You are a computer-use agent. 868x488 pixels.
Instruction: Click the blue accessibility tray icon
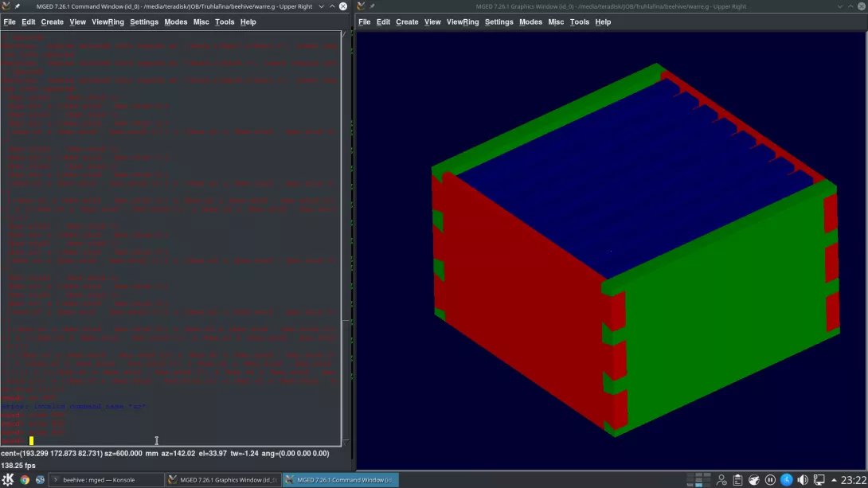coord(786,480)
